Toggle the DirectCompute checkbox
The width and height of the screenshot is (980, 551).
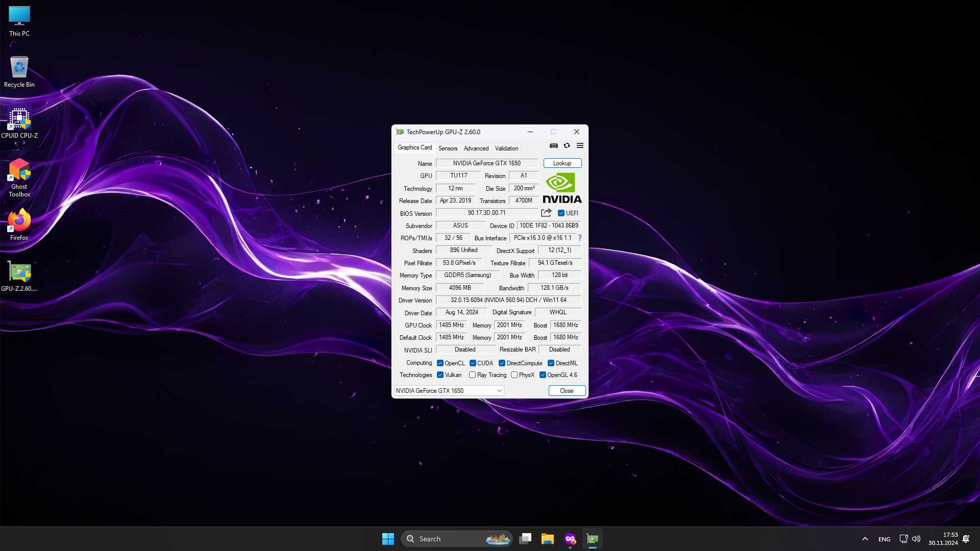[x=502, y=363]
